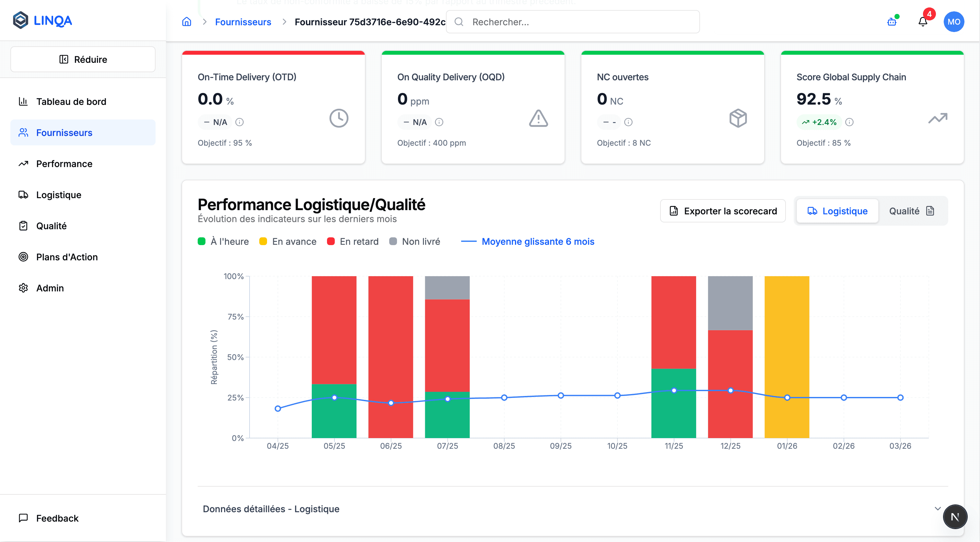The width and height of the screenshot is (980, 542).
Task: Switch to the Qualité chart view
Action: pos(912,210)
